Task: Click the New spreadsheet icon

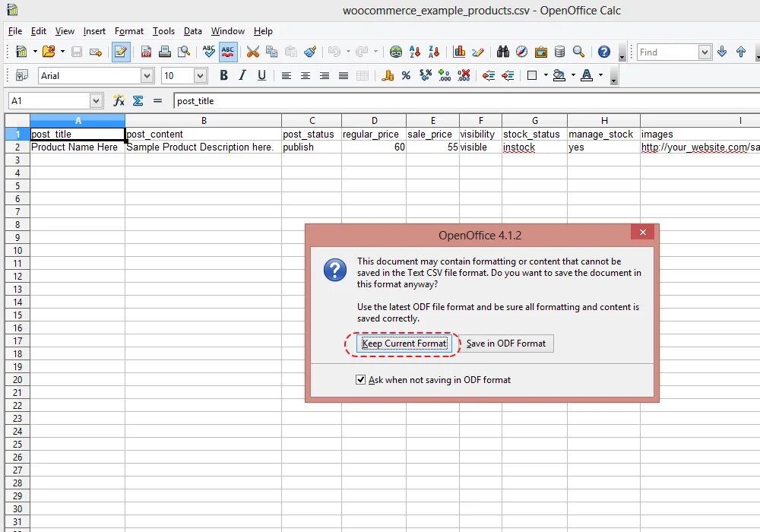Action: pos(21,52)
